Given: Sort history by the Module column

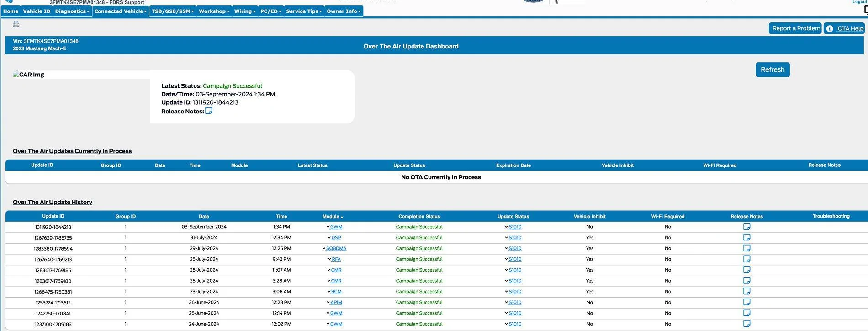Looking at the screenshot, I should pyautogui.click(x=333, y=217).
